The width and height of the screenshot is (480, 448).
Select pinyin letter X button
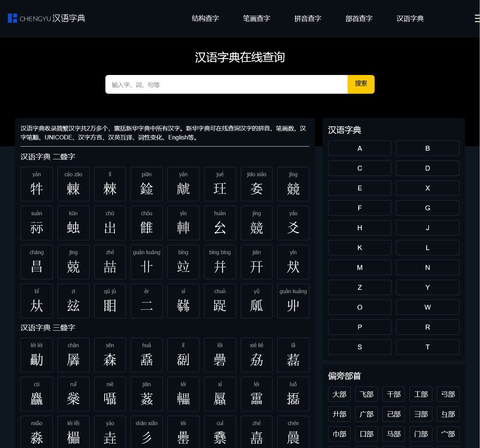pyautogui.click(x=427, y=188)
